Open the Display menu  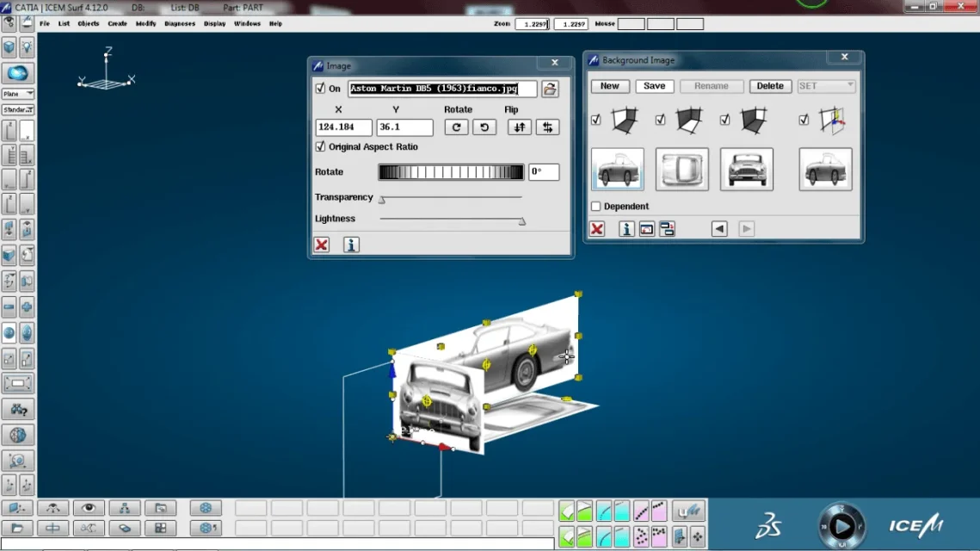[x=214, y=24]
